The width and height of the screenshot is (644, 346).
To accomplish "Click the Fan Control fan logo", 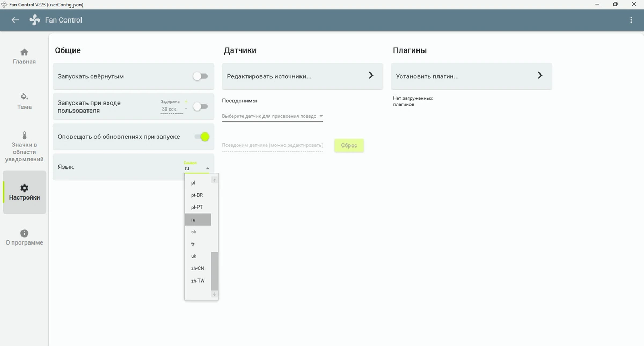I will tap(34, 20).
